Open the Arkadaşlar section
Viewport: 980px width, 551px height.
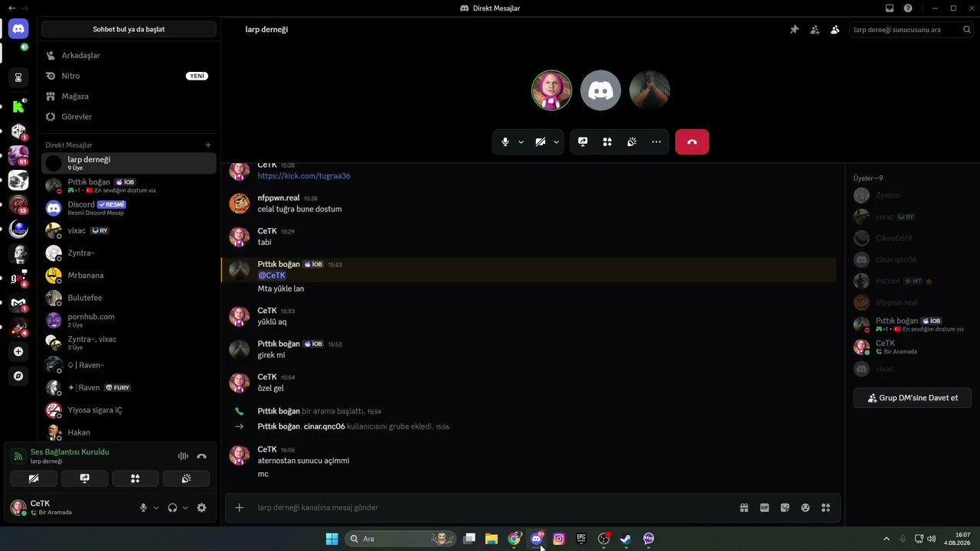(129, 55)
